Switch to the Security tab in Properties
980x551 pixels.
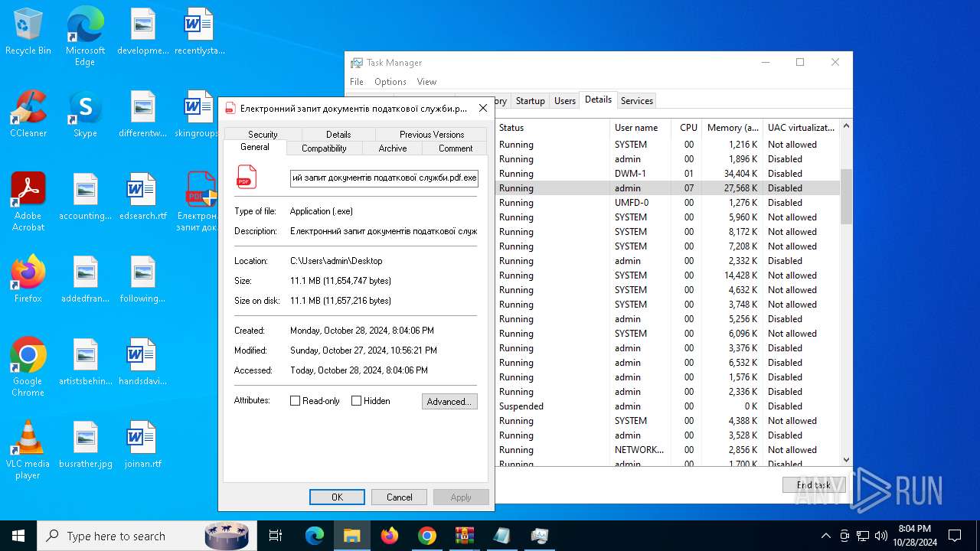coord(263,134)
